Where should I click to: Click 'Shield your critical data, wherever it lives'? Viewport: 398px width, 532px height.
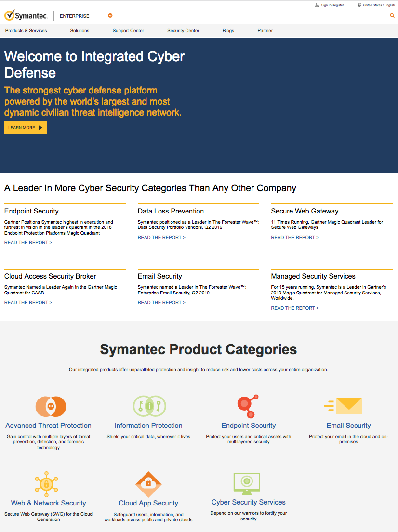(148, 437)
